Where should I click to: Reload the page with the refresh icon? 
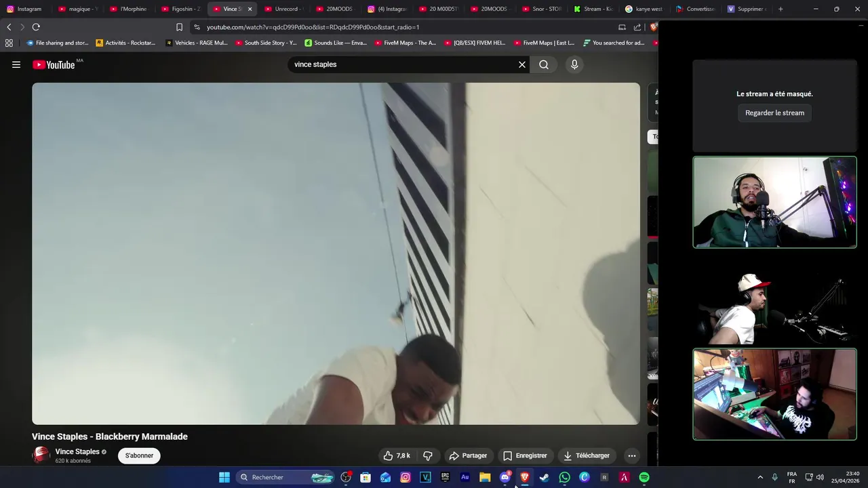point(36,27)
